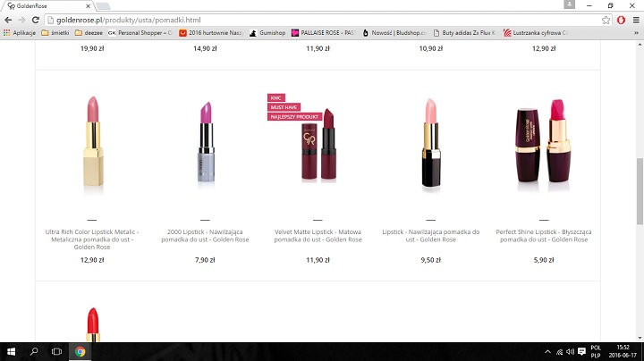
Task: Open the Velvet Matte Lipstick product image
Action: pyautogui.click(x=318, y=145)
